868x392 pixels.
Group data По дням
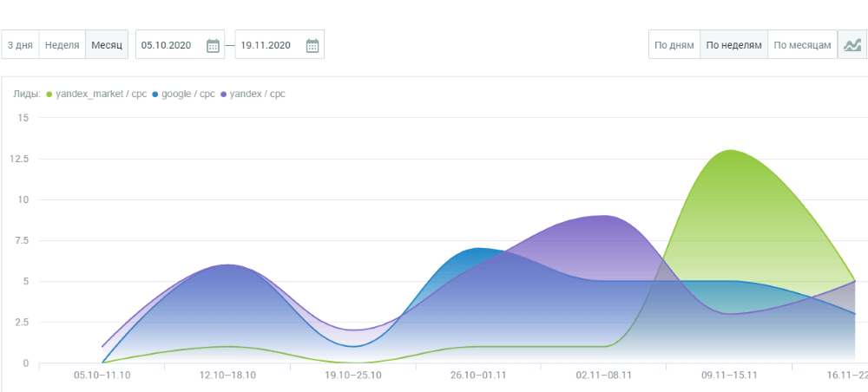674,45
